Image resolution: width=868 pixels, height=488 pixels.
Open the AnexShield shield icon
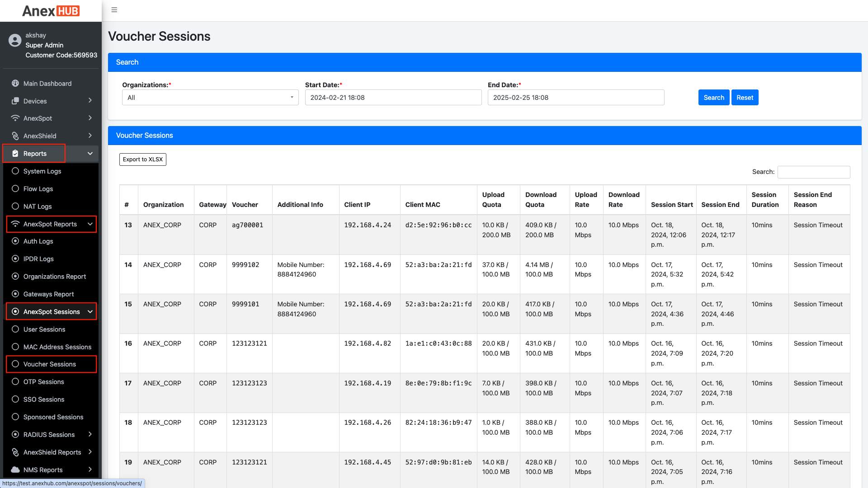click(x=15, y=136)
